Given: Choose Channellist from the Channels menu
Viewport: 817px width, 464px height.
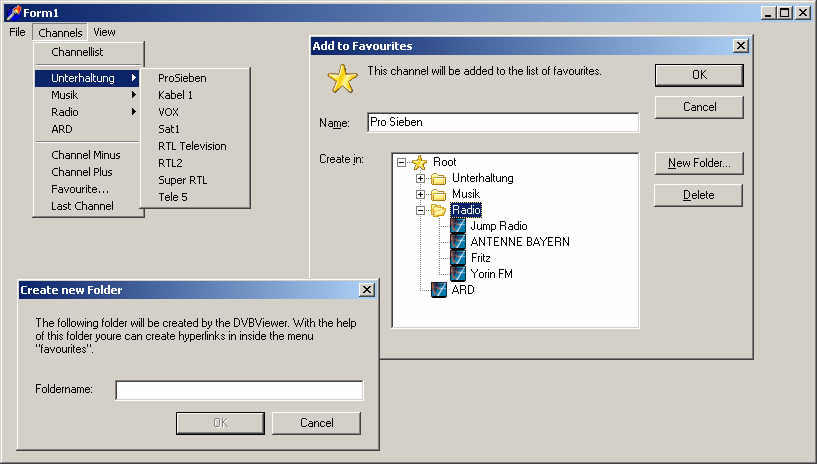Looking at the screenshot, I should pos(88,52).
